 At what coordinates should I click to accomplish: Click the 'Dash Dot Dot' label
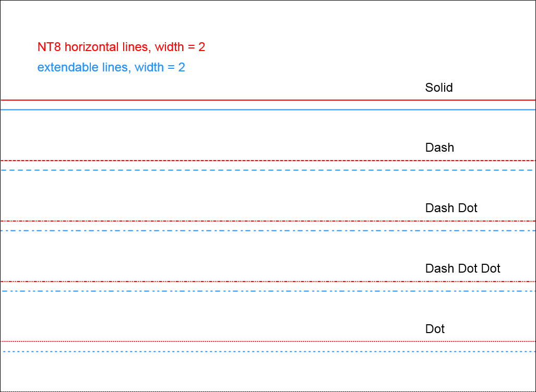462,268
